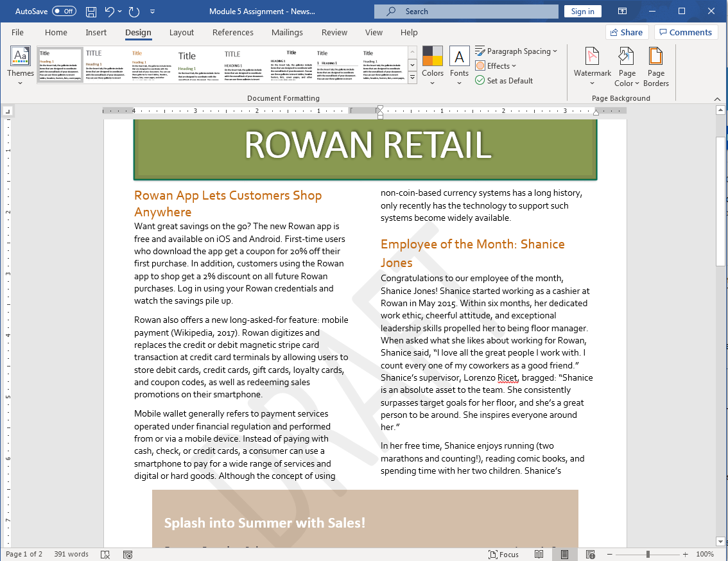Open the Page Color menu
Image resolution: width=728 pixels, height=561 pixels.
click(627, 66)
